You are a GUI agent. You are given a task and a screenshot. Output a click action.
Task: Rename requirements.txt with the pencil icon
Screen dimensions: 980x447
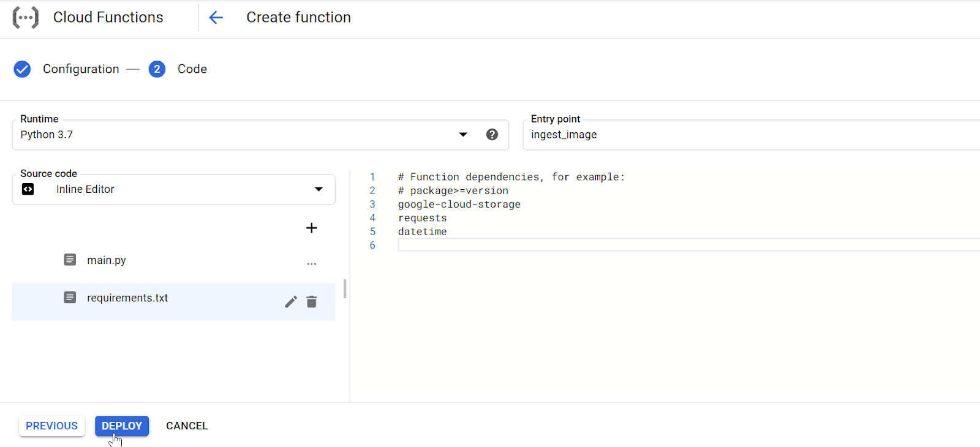(291, 302)
